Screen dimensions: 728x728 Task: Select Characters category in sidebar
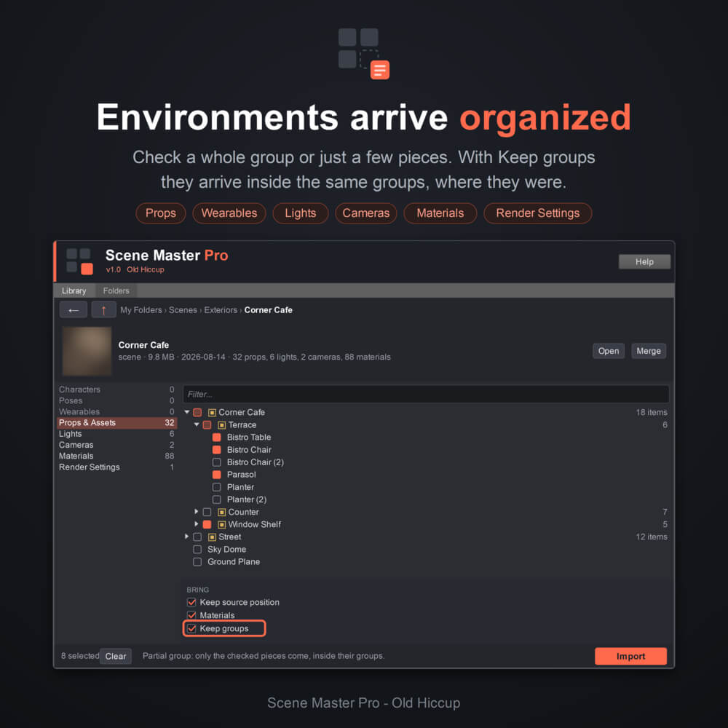[x=116, y=389]
